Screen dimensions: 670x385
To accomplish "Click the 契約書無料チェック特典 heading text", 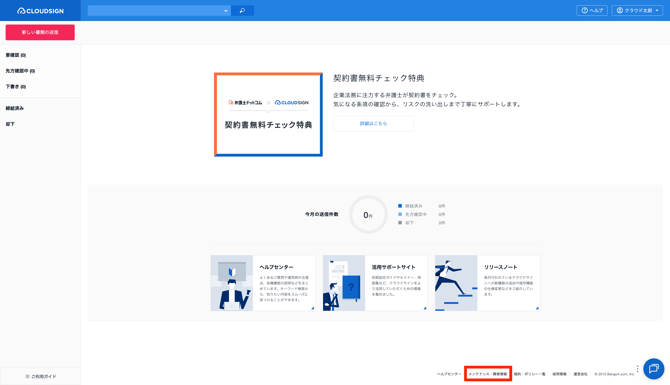I will pyautogui.click(x=379, y=78).
